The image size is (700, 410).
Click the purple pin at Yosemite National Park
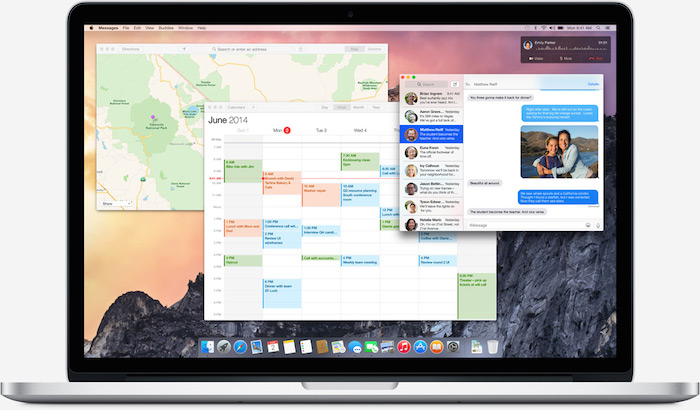coord(153,118)
